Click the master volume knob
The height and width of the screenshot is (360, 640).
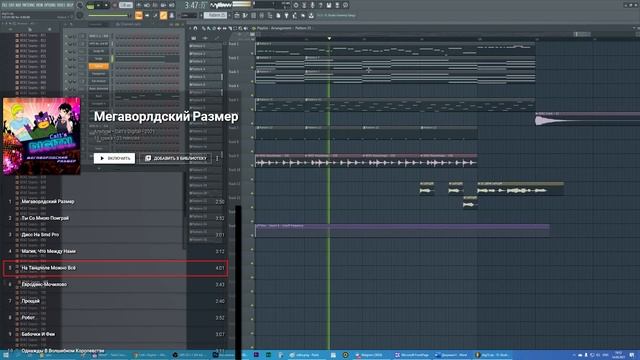click(x=80, y=5)
